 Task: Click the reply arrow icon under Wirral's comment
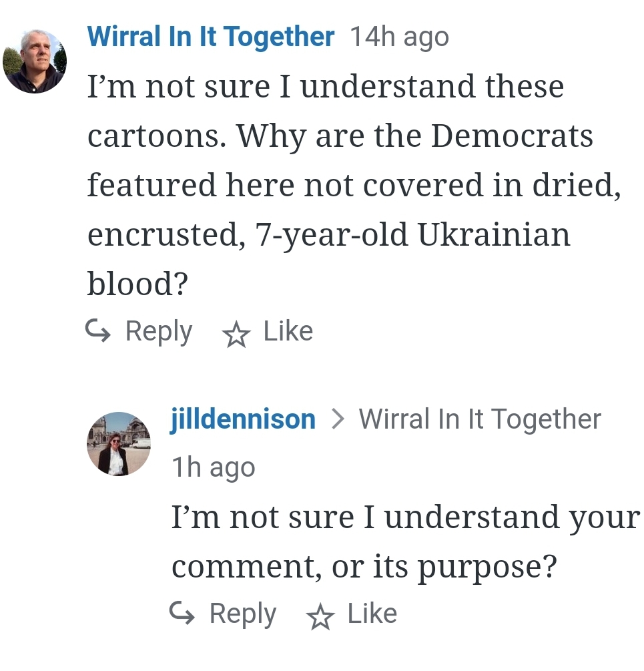[98, 331]
